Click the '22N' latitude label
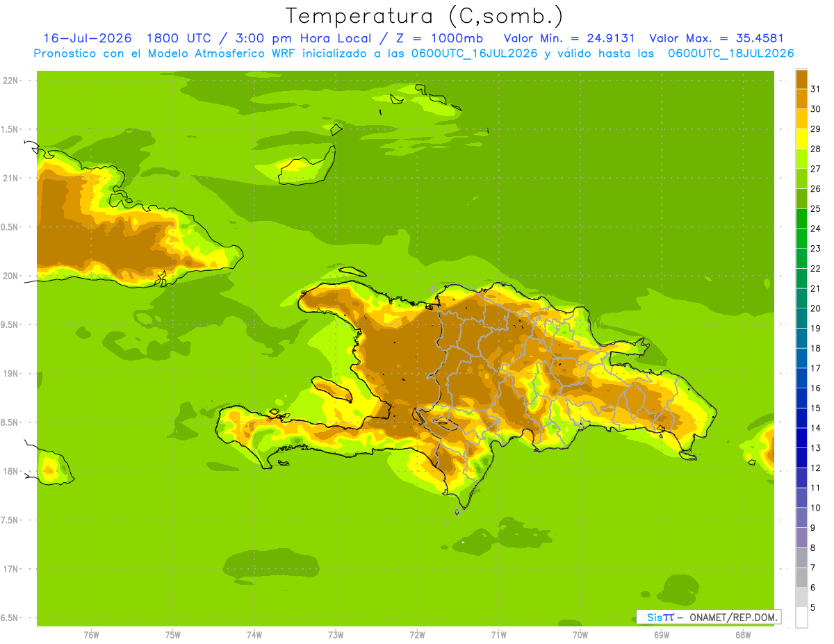834x644 pixels. coord(11,81)
